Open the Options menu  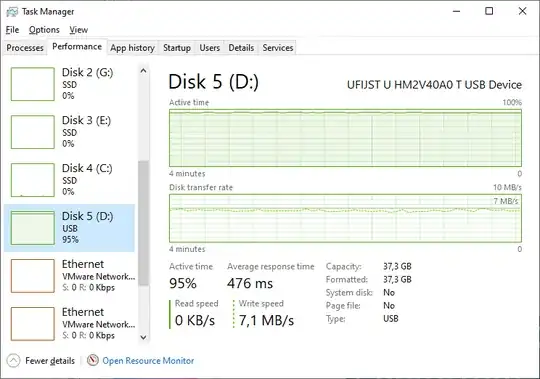click(x=44, y=30)
